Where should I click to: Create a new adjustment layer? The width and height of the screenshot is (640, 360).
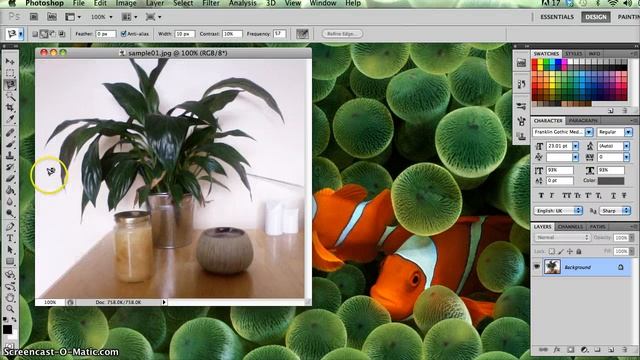tap(584, 350)
